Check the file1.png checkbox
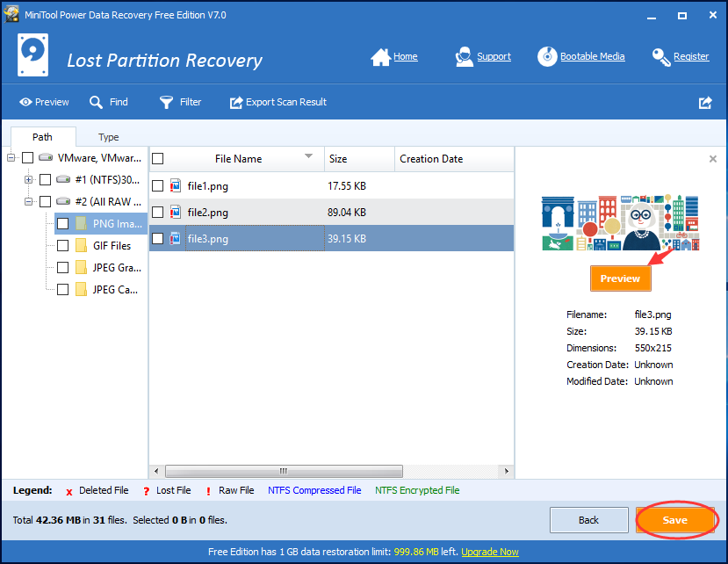 [x=158, y=186]
